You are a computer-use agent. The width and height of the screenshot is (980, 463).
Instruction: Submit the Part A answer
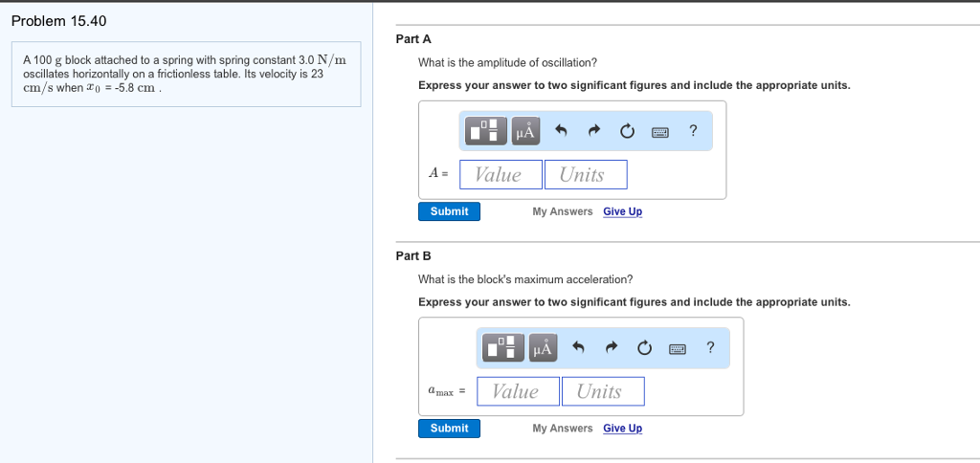pyautogui.click(x=449, y=211)
